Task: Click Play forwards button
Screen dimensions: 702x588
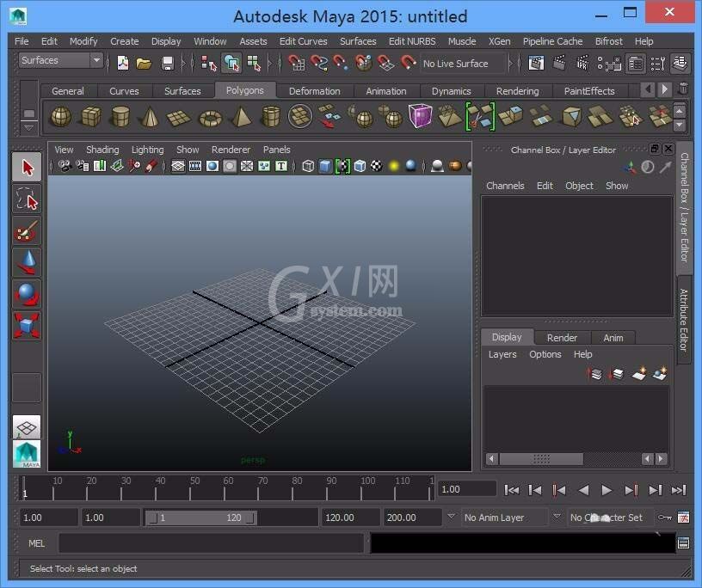Action: (607, 491)
